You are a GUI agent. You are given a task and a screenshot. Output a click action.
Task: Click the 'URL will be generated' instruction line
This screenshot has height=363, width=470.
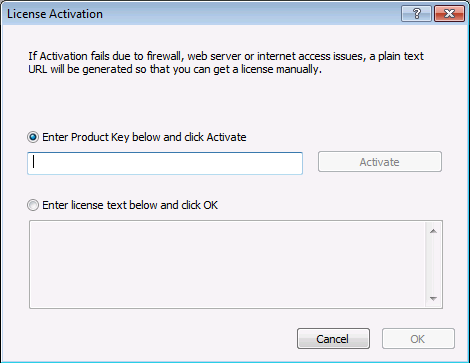[175, 69]
